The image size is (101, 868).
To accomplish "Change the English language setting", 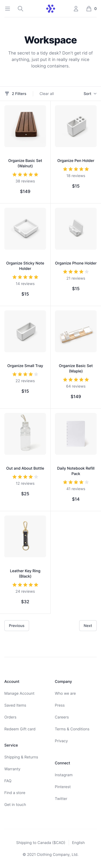I will coord(78,843).
